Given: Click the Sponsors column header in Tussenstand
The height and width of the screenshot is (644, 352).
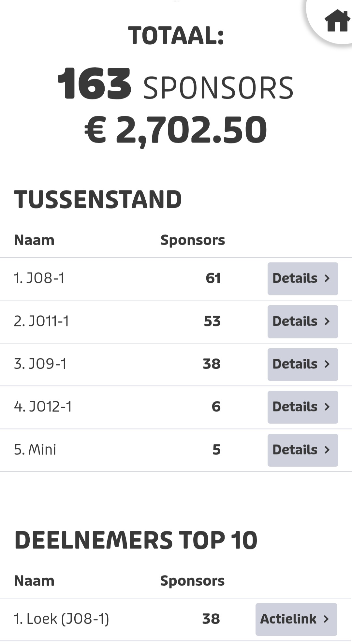Looking at the screenshot, I should pos(193,240).
